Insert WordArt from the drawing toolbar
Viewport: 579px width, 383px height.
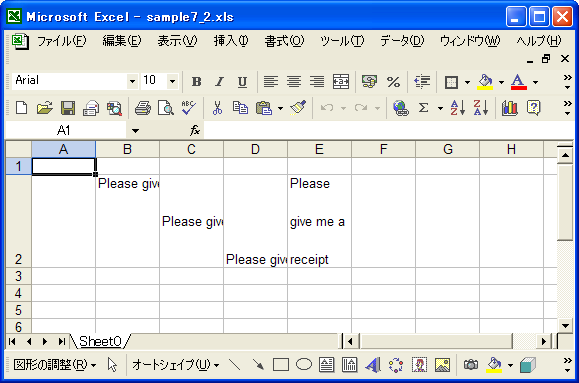tap(373, 365)
